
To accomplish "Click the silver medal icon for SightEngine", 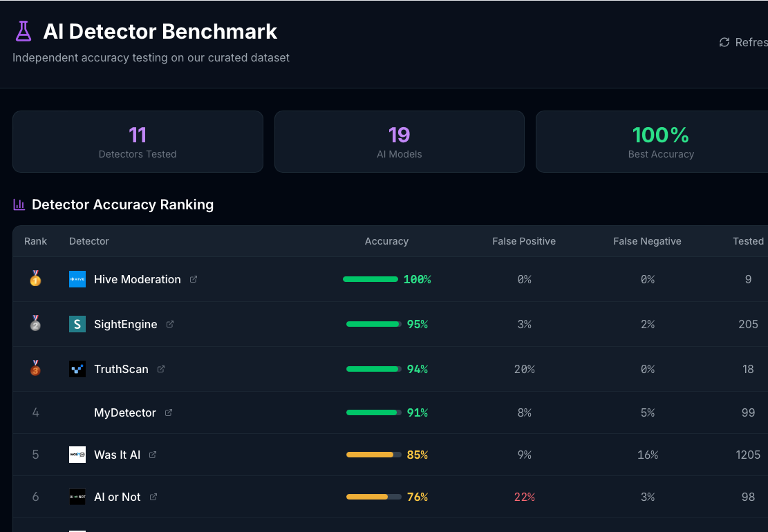I will point(35,323).
